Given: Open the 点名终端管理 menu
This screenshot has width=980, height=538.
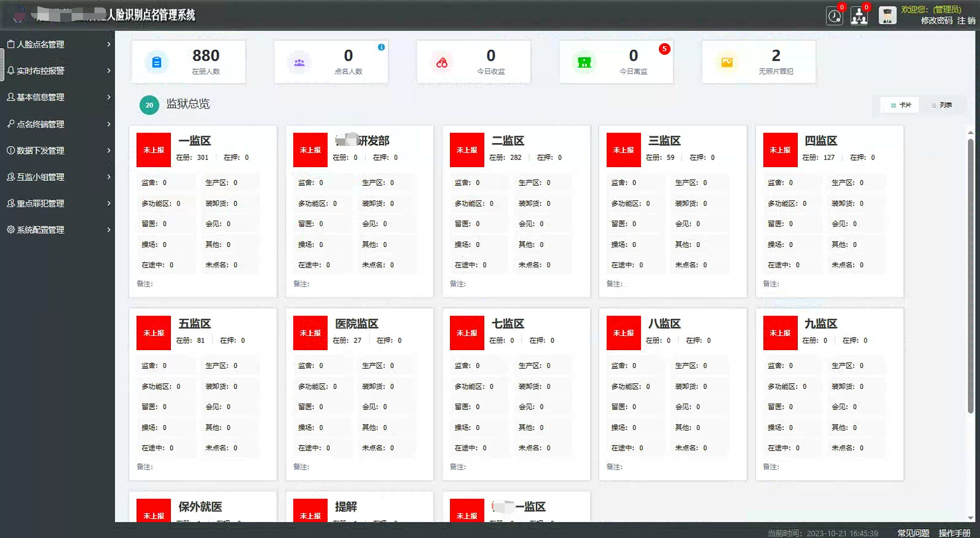Looking at the screenshot, I should point(58,124).
